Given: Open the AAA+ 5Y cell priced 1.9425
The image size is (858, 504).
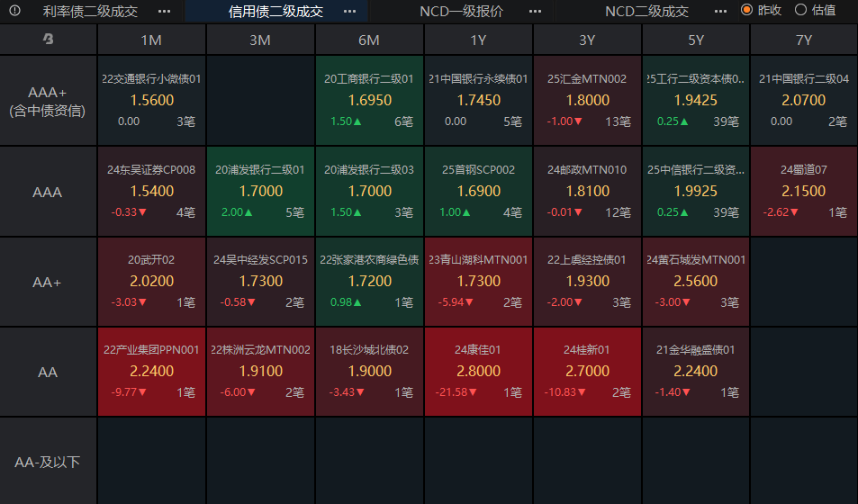Looking at the screenshot, I should (695, 101).
